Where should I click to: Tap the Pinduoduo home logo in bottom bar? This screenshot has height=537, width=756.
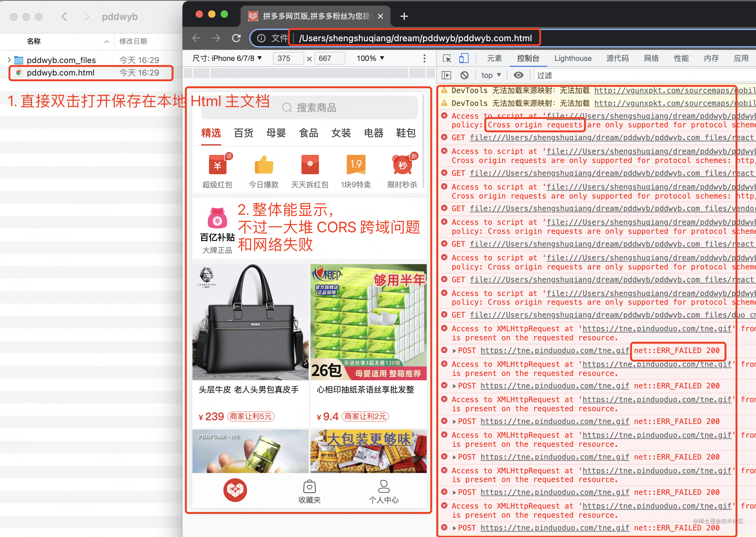coord(235,490)
